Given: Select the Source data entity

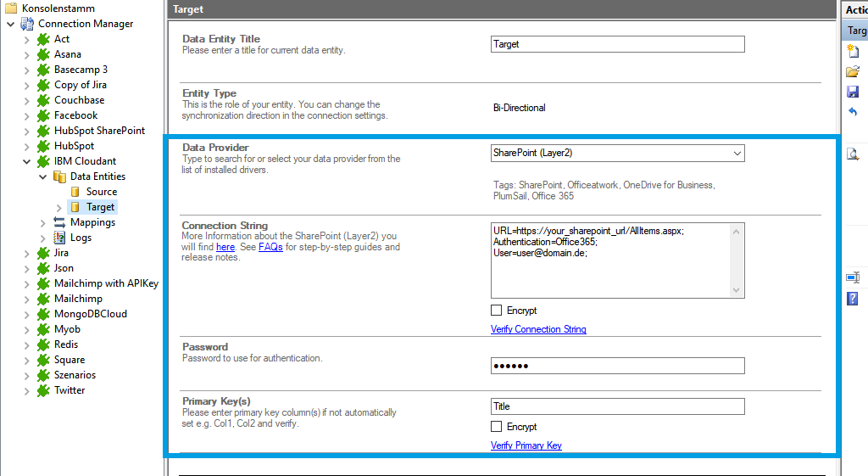Looking at the screenshot, I should tap(101, 192).
